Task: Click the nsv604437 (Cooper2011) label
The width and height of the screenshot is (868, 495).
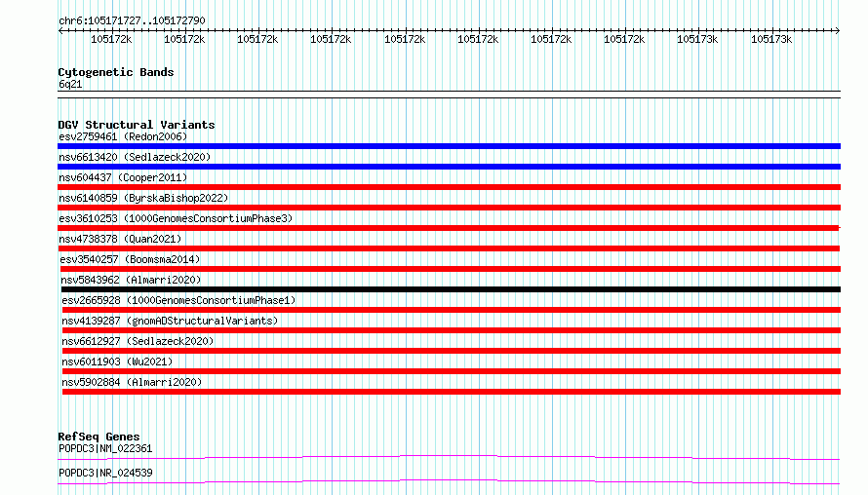Action: pos(123,177)
